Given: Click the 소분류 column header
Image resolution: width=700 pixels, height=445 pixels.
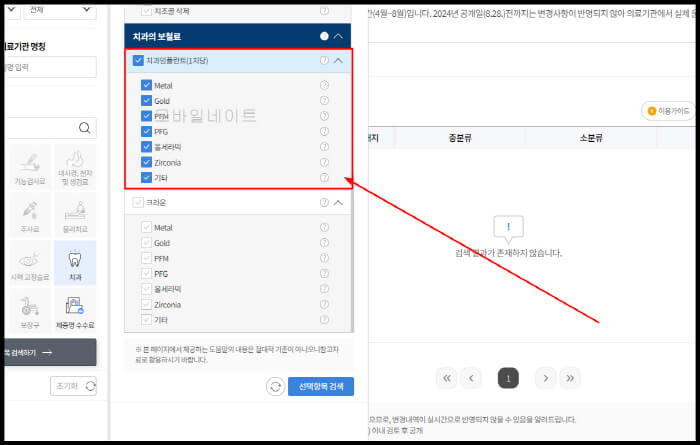Looking at the screenshot, I should click(591, 138).
